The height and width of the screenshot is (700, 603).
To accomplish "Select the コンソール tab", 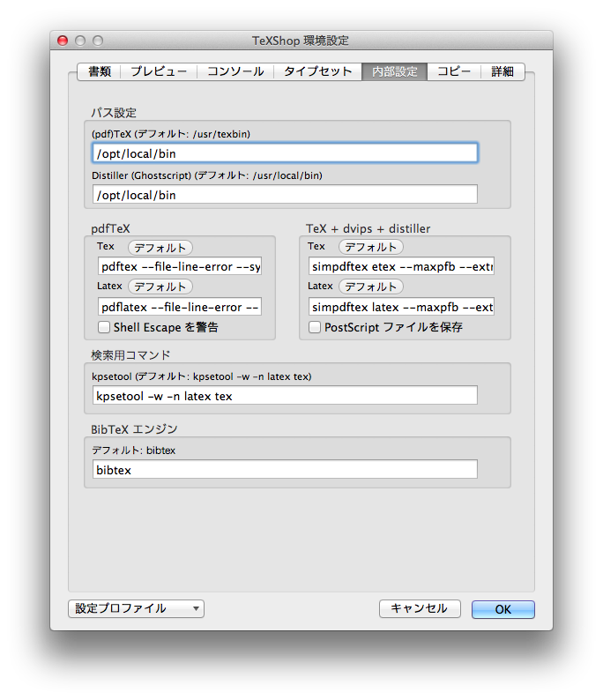I will [x=234, y=72].
